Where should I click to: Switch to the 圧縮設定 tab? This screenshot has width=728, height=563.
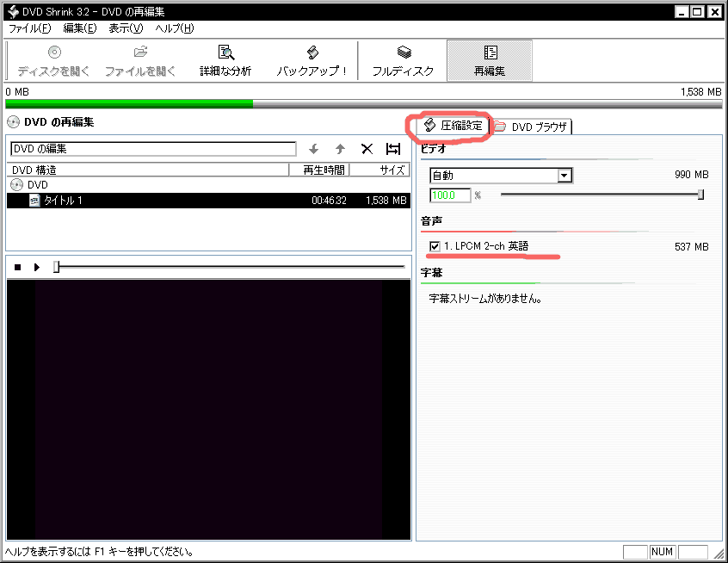[453, 126]
